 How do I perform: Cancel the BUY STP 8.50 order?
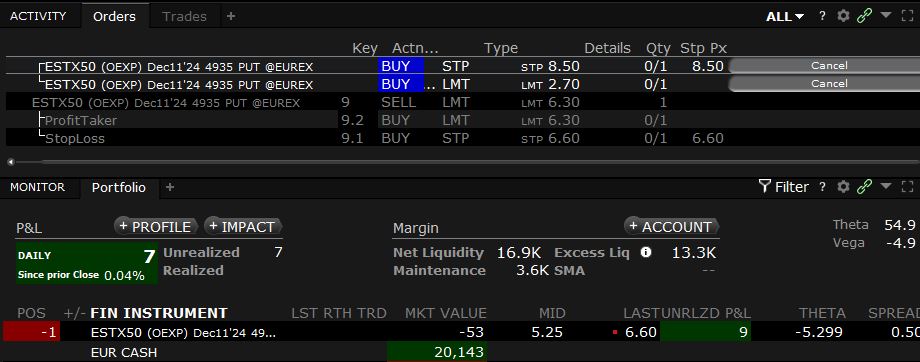coord(824,66)
